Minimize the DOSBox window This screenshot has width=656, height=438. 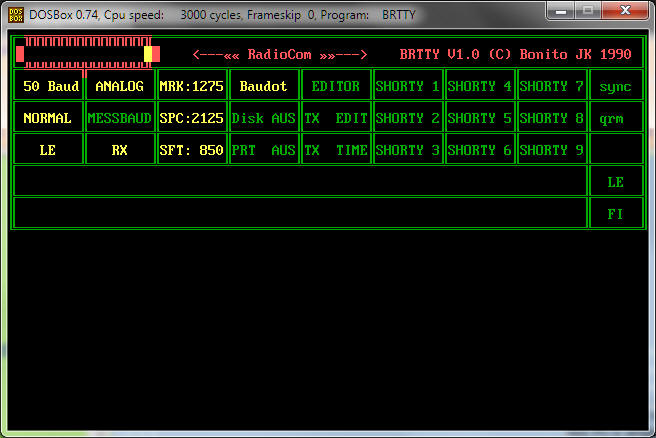561,10
